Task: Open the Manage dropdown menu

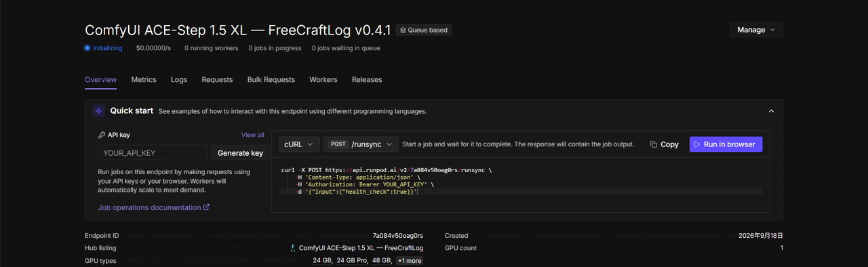Action: tap(756, 30)
